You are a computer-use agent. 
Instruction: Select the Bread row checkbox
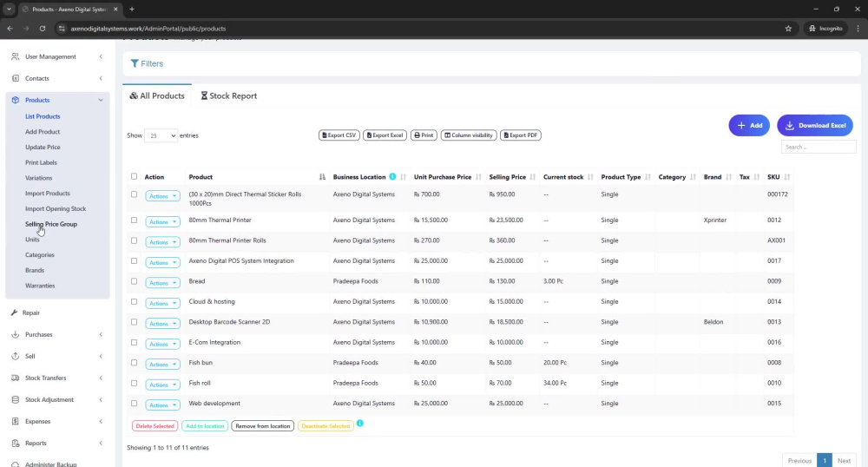coord(134,281)
